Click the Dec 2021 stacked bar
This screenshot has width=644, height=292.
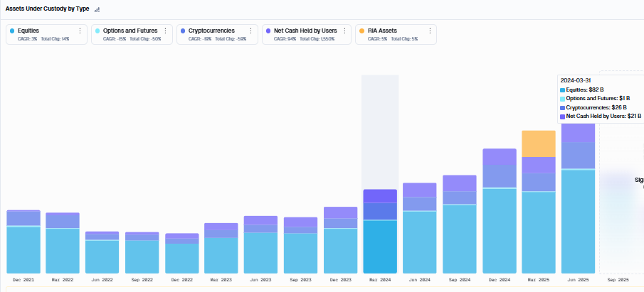[x=23, y=242]
